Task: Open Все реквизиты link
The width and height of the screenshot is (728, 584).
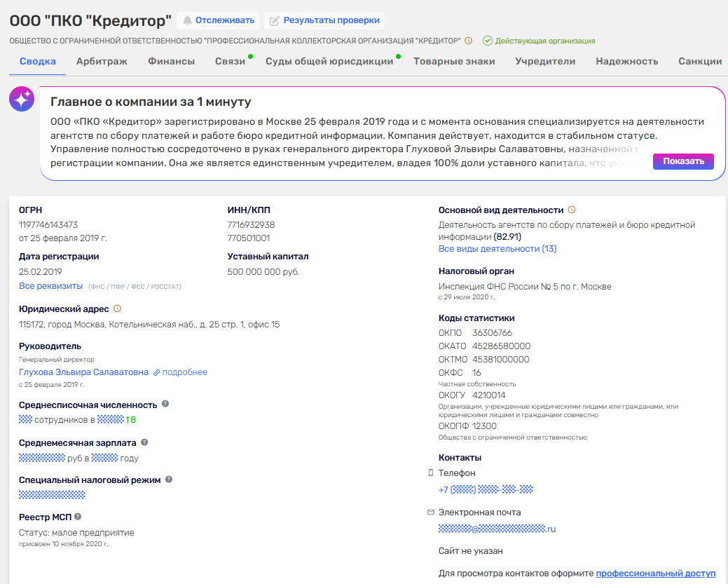Action: click(x=50, y=286)
